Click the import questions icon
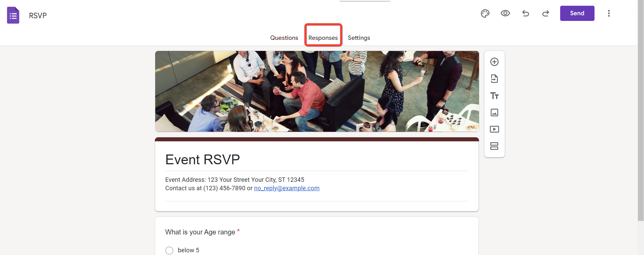 pos(495,79)
